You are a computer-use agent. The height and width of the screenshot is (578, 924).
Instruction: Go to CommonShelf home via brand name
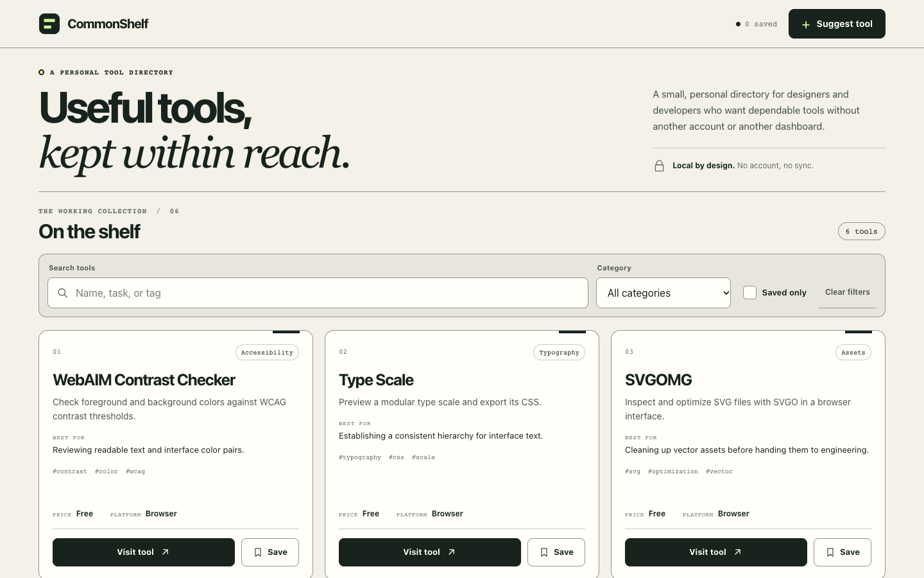[x=108, y=24]
